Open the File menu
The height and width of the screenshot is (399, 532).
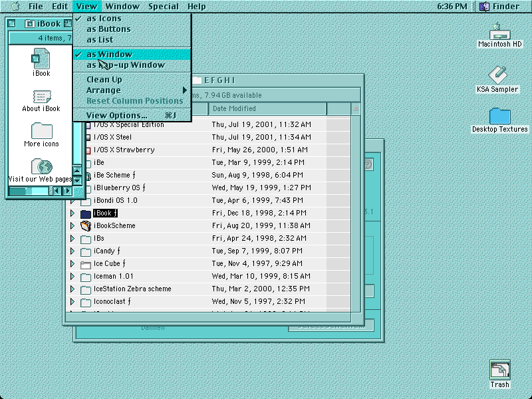(36, 6)
